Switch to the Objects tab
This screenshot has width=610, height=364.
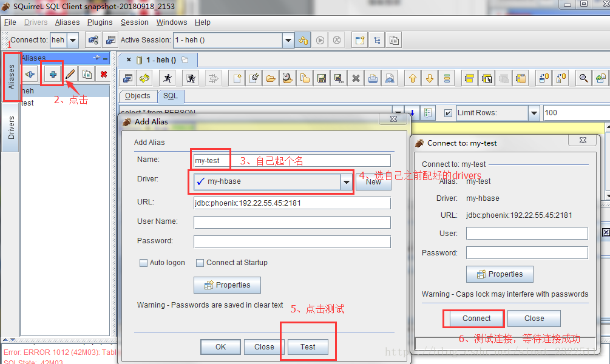pos(138,96)
